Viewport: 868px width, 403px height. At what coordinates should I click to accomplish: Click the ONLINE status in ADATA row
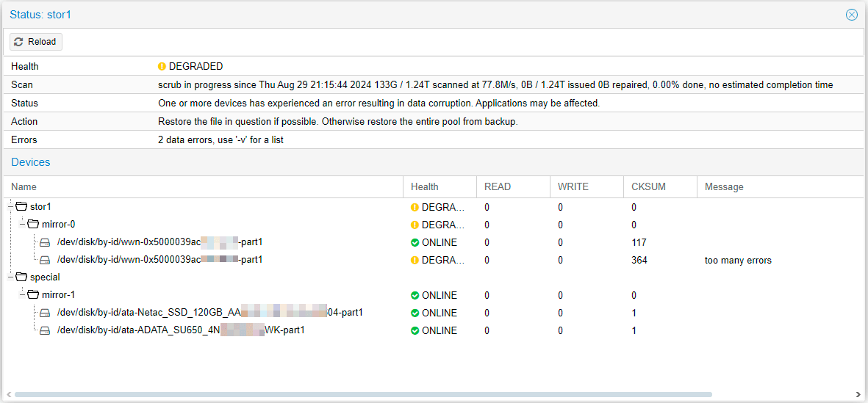tap(440, 330)
